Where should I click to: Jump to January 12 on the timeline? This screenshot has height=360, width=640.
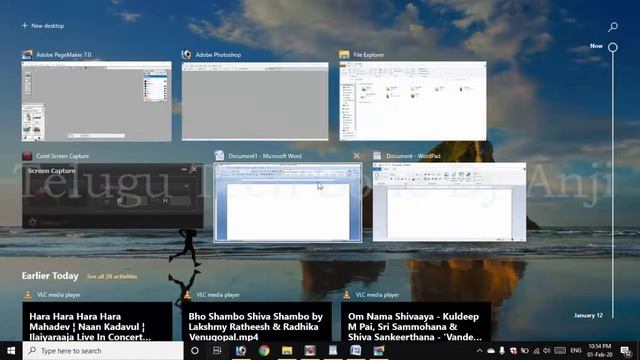coord(588,316)
